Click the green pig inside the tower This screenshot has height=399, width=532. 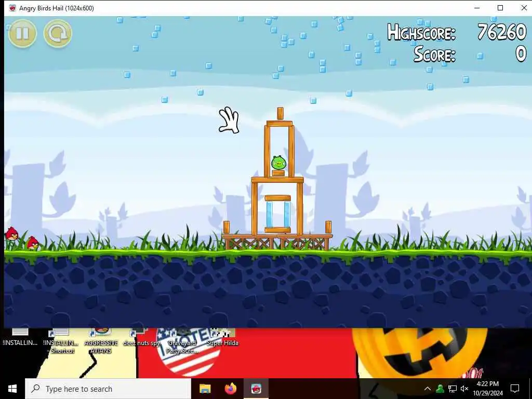tap(278, 163)
